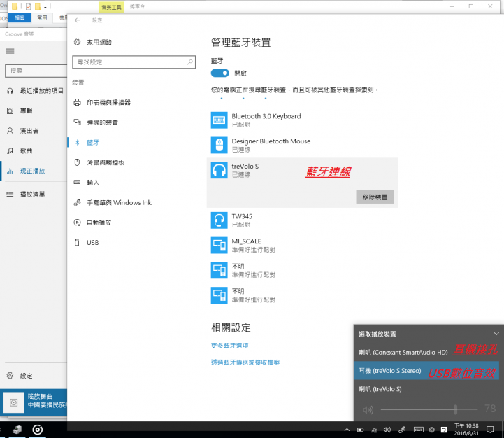Screen dimensions: 504x438
Task: Click the taskbar volume icon
Action: (387, 430)
